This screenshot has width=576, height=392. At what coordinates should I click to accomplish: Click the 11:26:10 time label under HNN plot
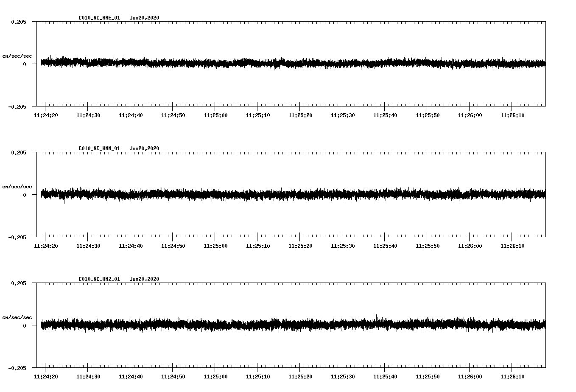[x=512, y=246]
